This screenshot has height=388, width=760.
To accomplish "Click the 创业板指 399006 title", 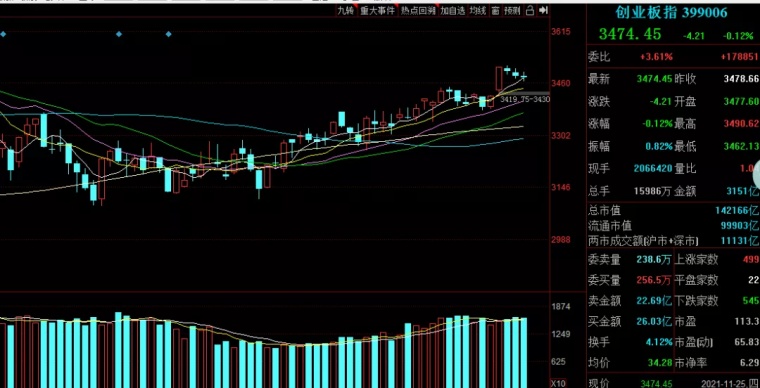I will coord(671,13).
